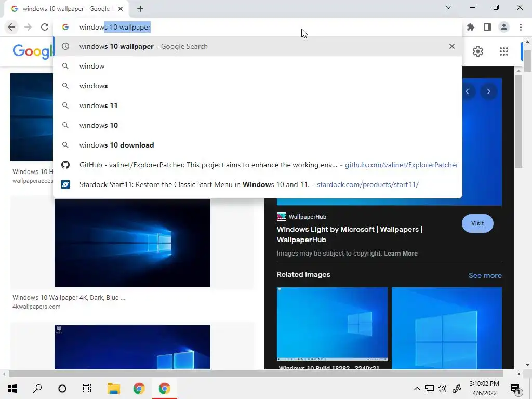This screenshot has width=532, height=399.
Task: Reload the page with the refresh icon
Action: (x=45, y=27)
